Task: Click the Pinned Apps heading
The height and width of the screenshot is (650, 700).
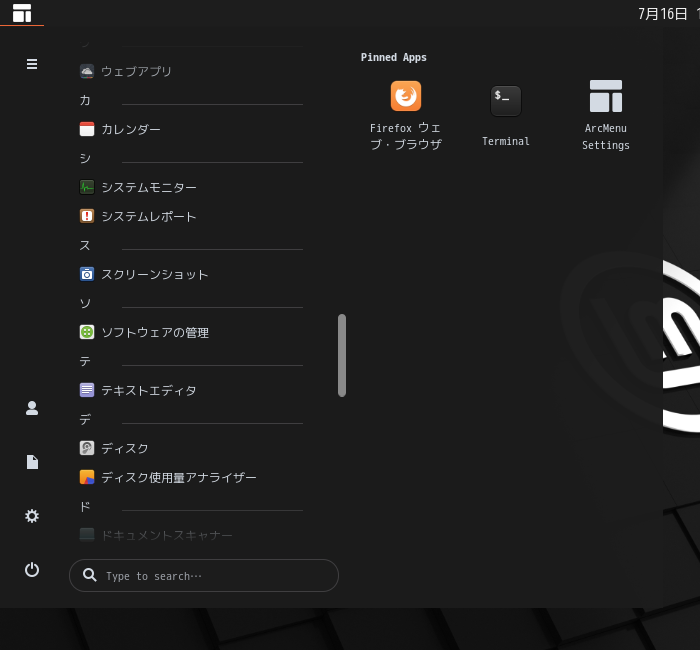Action: point(394,58)
